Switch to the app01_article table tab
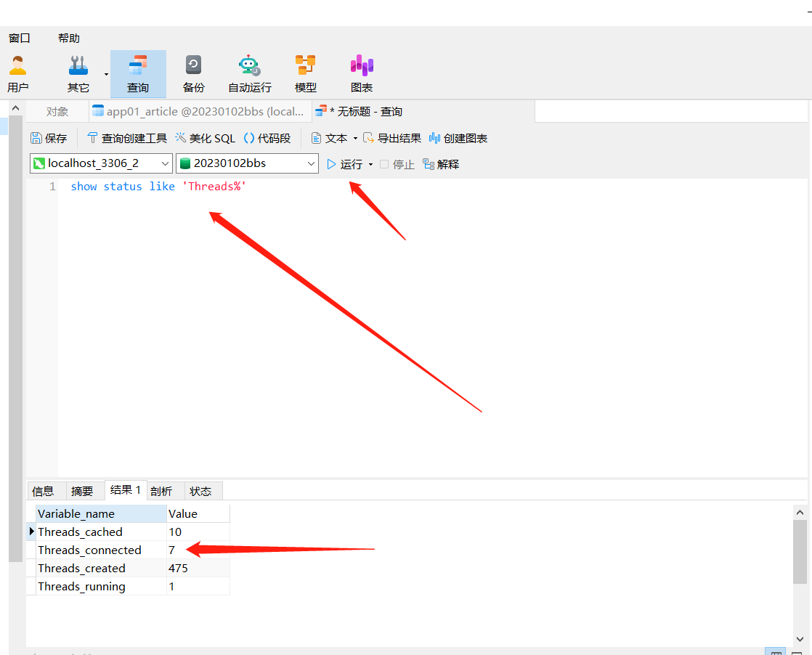Screen dimensions: 812x655 point(199,111)
